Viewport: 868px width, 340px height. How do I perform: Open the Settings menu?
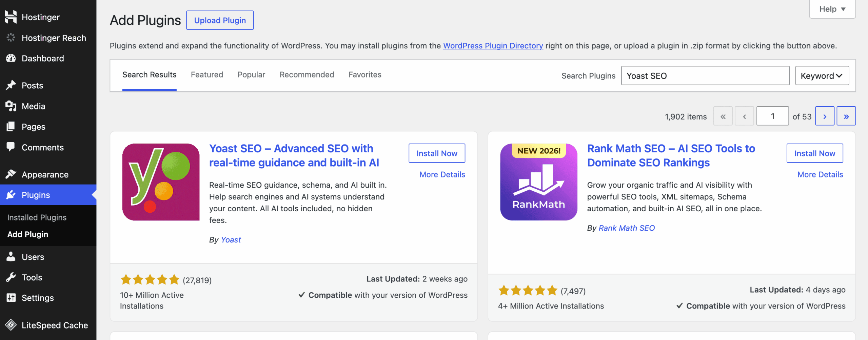(48, 298)
